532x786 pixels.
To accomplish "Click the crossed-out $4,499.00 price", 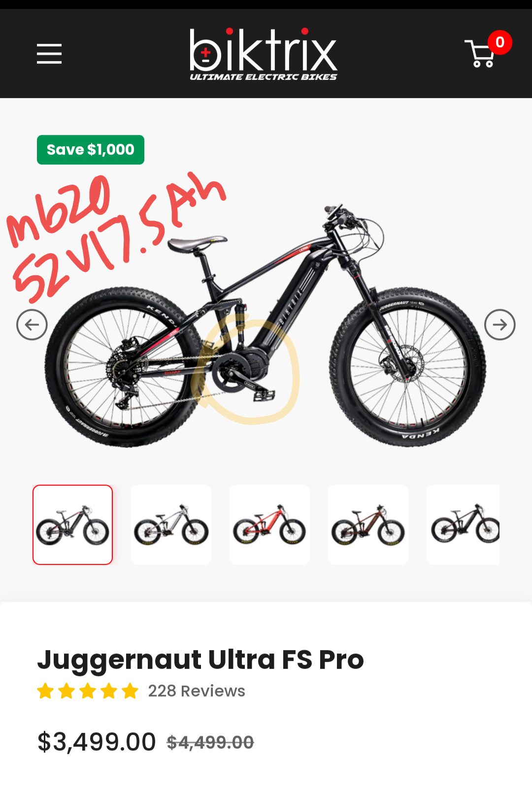I will pyautogui.click(x=210, y=742).
